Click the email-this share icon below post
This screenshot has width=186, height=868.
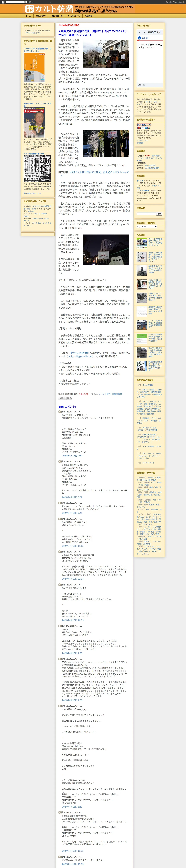pyautogui.click(x=59, y=398)
